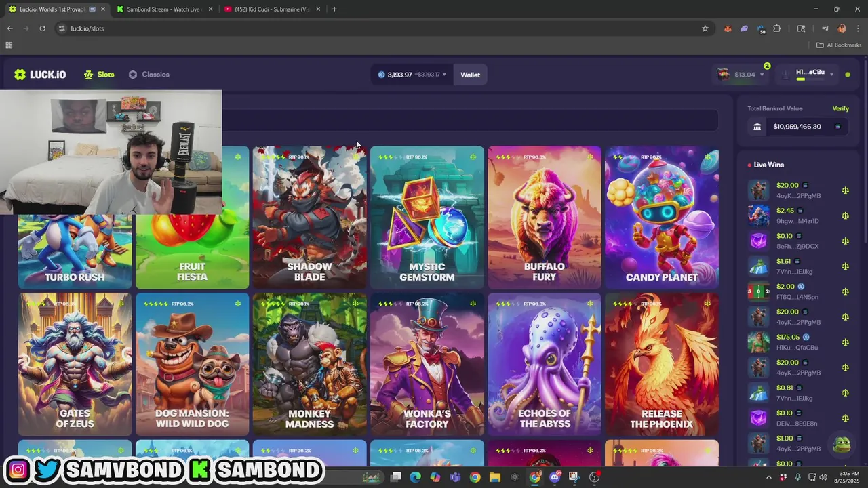Expand the $13.04 rewards chest dropdown
This screenshot has width=868, height=488.
point(742,75)
